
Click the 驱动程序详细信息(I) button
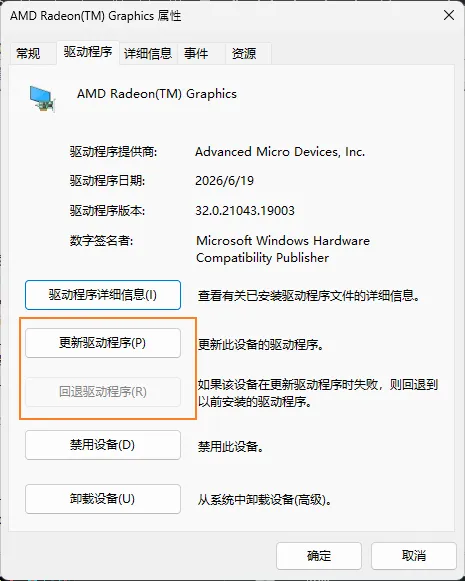click(x=103, y=295)
